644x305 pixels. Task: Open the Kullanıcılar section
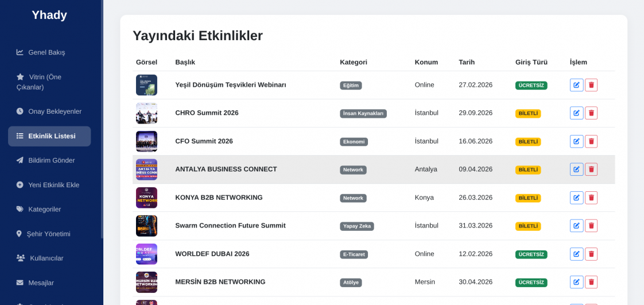(46, 258)
